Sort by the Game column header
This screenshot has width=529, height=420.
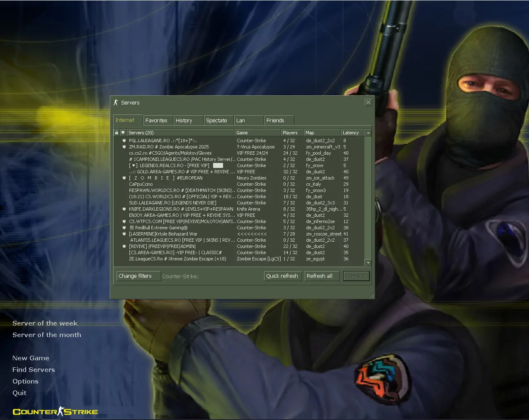257,133
